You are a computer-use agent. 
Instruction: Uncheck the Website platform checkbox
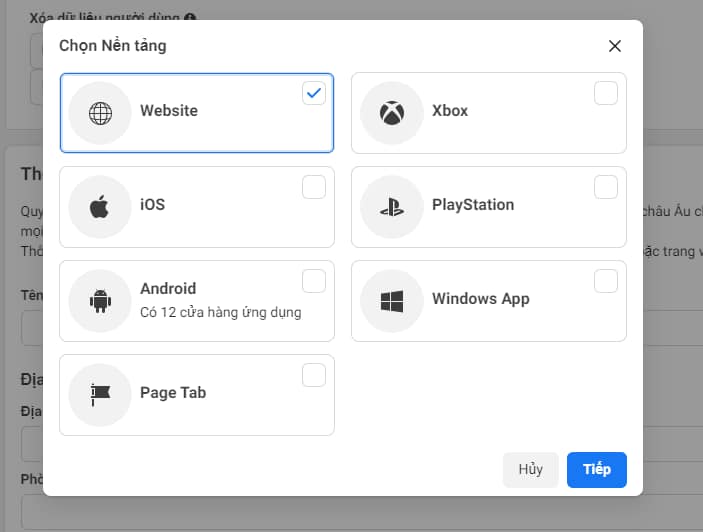tap(314, 93)
